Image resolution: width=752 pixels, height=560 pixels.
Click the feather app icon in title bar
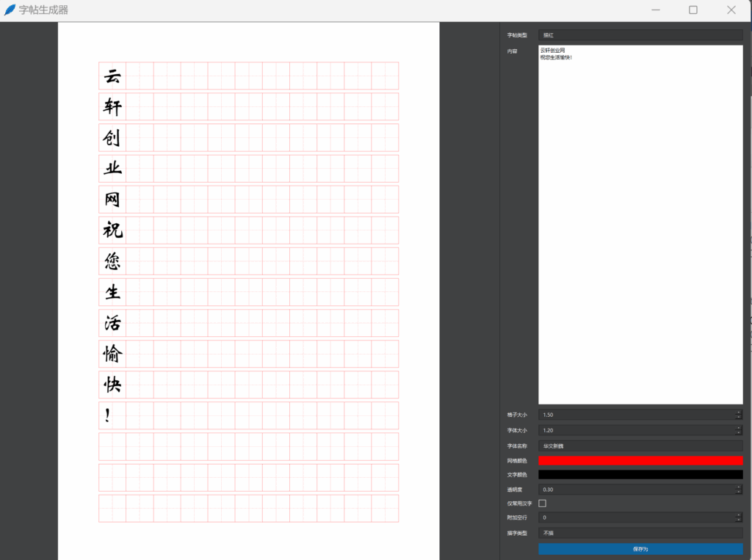point(10,10)
